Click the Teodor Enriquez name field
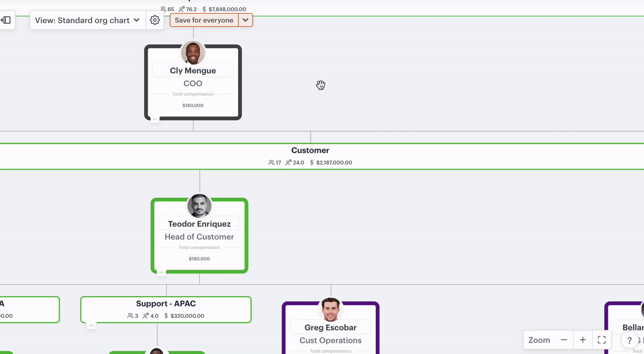This screenshot has height=354, width=644. click(x=199, y=224)
